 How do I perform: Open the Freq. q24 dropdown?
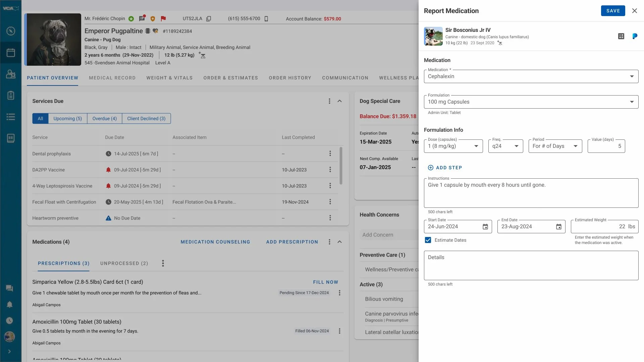coord(505,146)
